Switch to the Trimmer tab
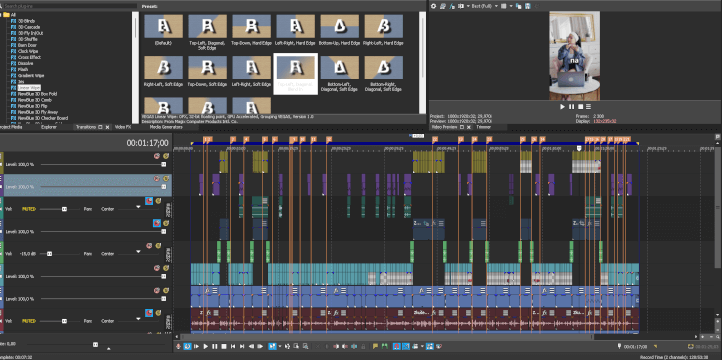 [x=483, y=127]
